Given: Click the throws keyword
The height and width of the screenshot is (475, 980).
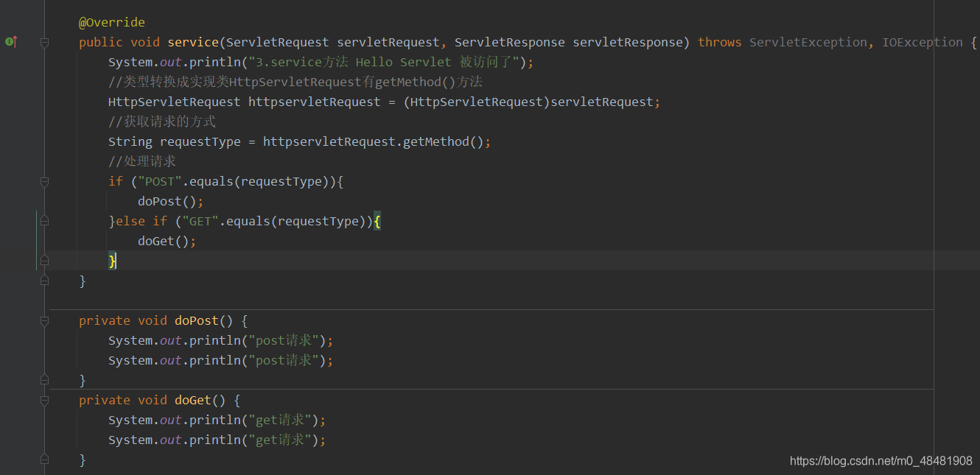Looking at the screenshot, I should tap(720, 42).
